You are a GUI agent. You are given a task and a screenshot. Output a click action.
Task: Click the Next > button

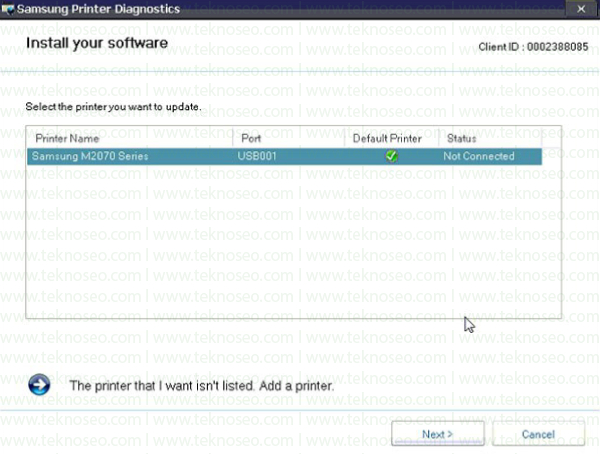pyautogui.click(x=438, y=434)
